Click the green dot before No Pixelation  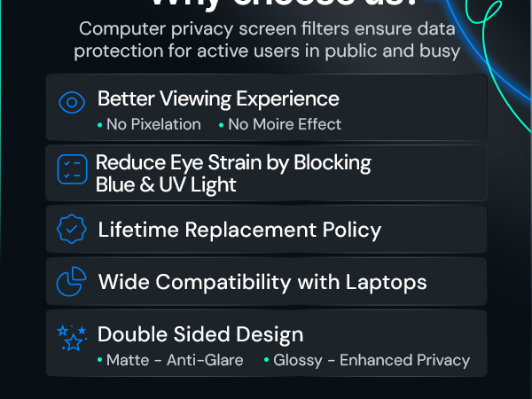tap(99, 125)
